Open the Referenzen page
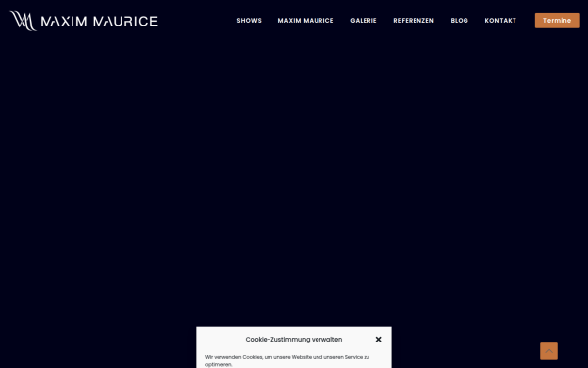 pos(414,21)
